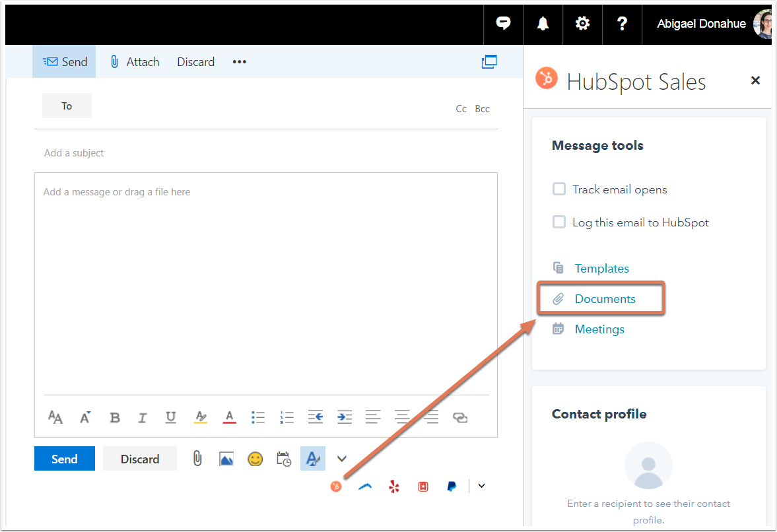Open HubSpot Templates
Viewport: 777px width, 532px height.
(x=601, y=269)
